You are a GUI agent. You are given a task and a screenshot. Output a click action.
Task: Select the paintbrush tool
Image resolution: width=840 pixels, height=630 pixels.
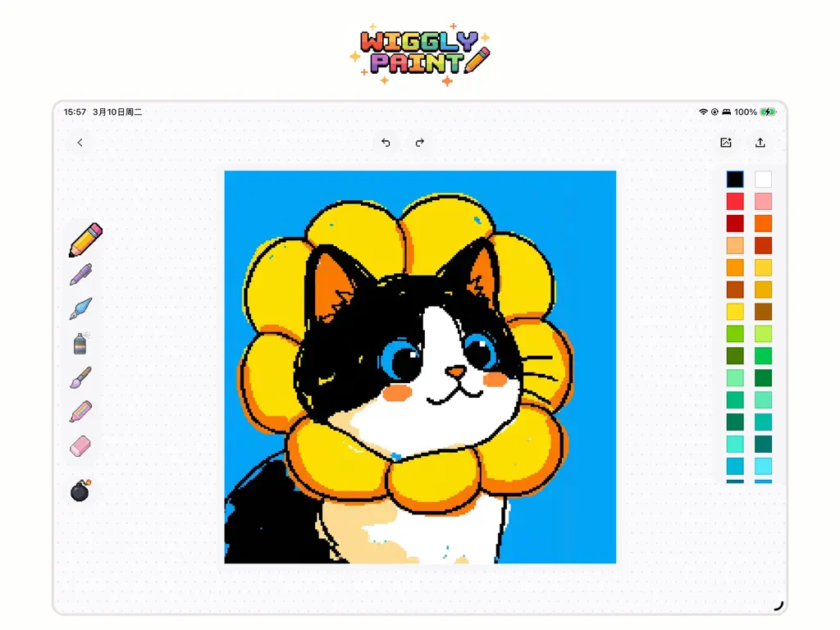[81, 377]
